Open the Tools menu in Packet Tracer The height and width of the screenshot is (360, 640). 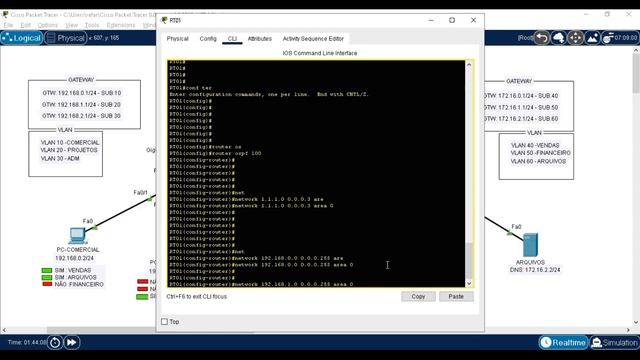(92, 25)
